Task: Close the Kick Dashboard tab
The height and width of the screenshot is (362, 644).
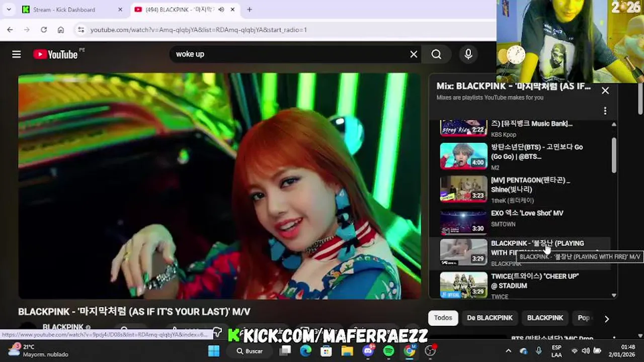Action: (x=120, y=9)
